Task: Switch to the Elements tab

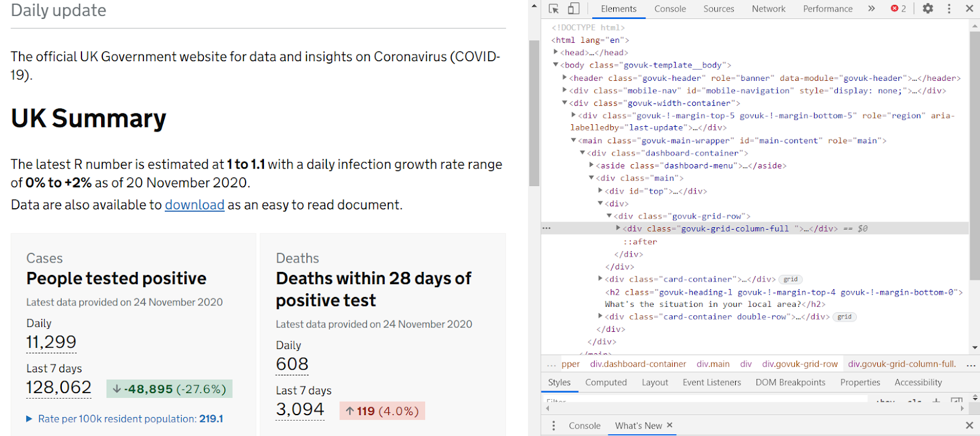Action: click(x=619, y=9)
